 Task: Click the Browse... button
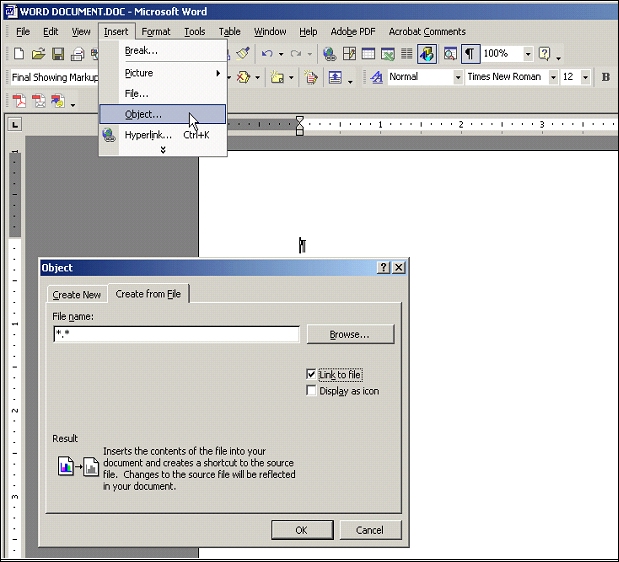point(350,334)
